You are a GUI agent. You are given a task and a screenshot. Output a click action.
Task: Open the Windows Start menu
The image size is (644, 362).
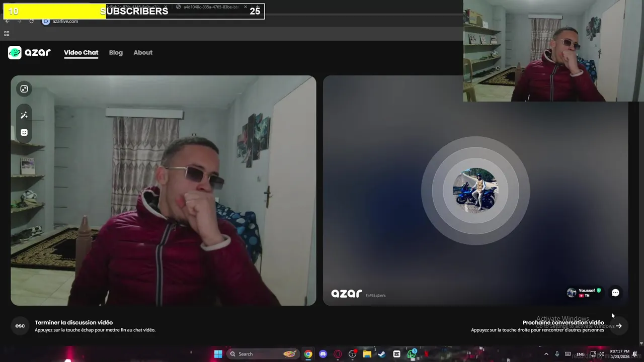point(218,354)
